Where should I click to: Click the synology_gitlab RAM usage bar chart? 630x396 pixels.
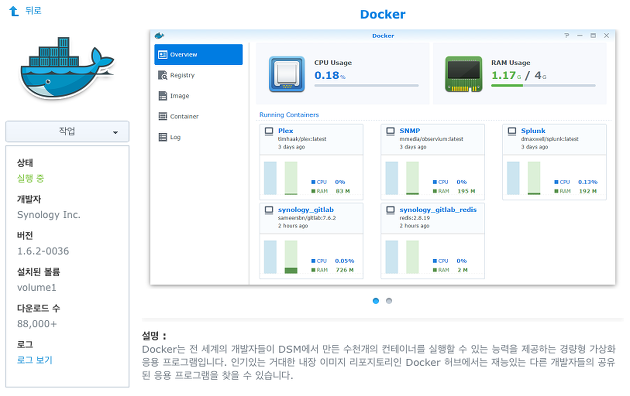point(291,257)
